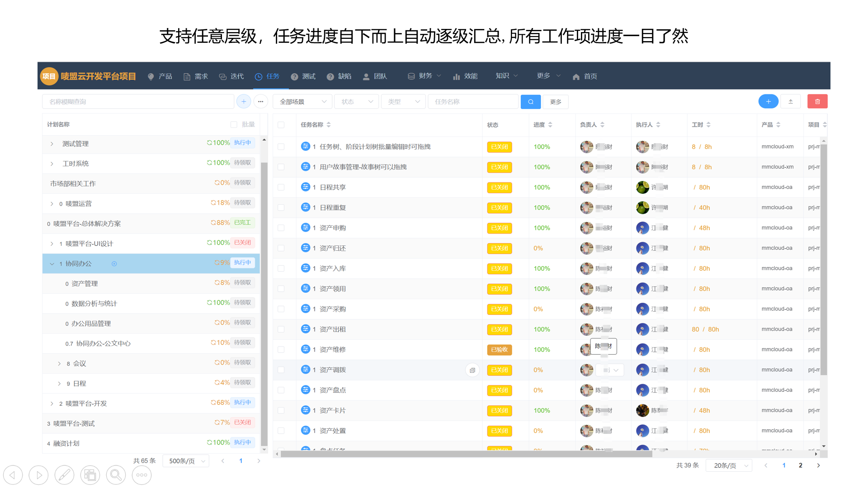Open more filter options via ellipsis icon beside add

tap(261, 102)
